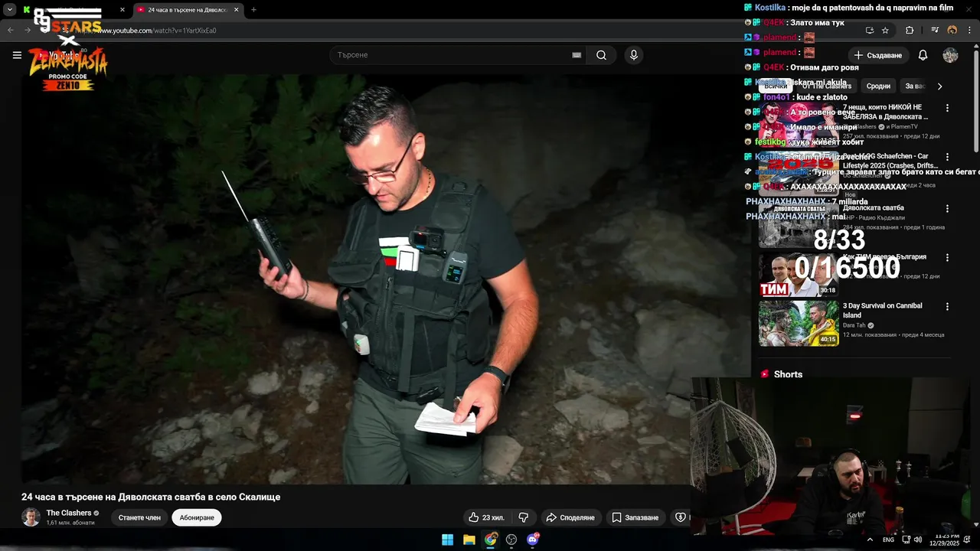Image resolution: width=980 pixels, height=551 pixels.
Task: Open The Clashers channel name
Action: point(68,513)
